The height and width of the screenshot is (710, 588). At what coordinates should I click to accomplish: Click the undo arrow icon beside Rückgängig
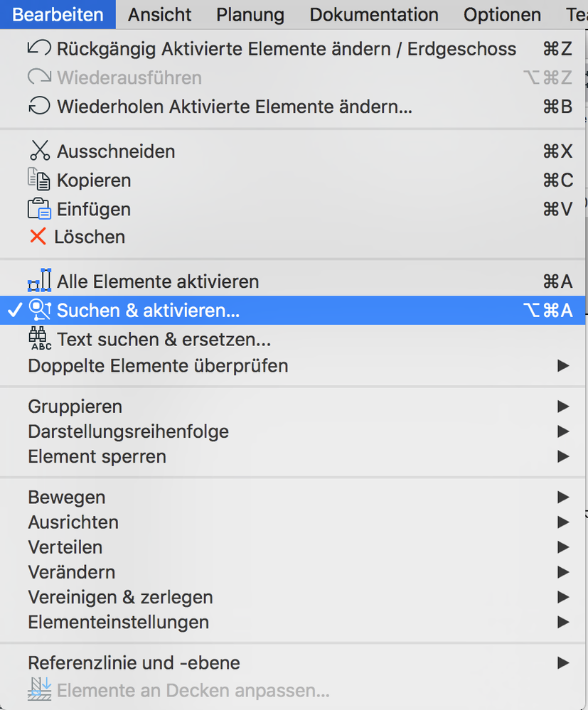(x=39, y=49)
